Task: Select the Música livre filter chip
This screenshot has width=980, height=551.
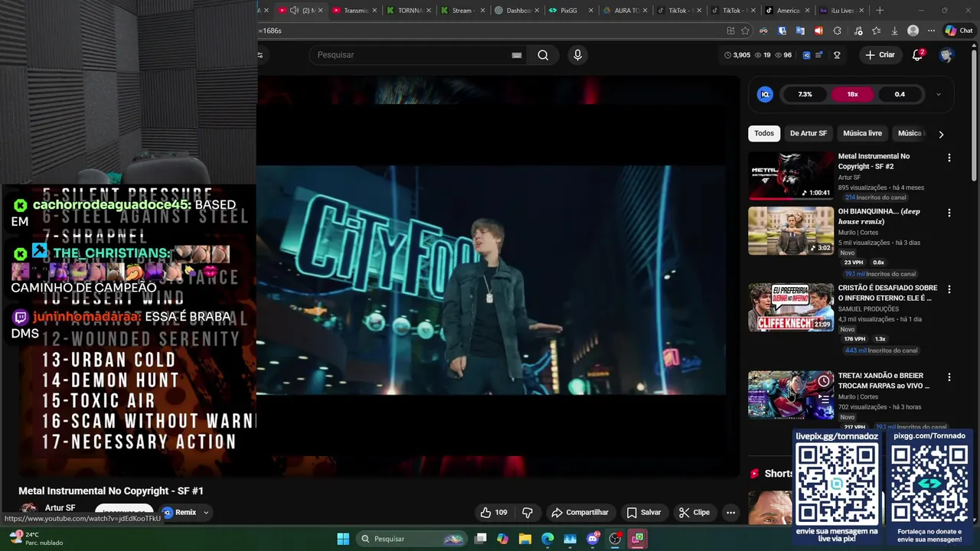Action: point(862,133)
